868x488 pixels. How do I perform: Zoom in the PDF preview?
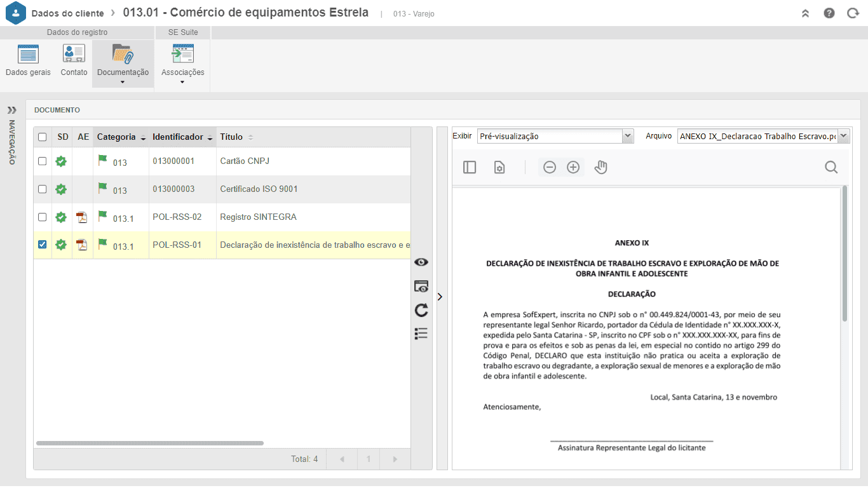573,167
